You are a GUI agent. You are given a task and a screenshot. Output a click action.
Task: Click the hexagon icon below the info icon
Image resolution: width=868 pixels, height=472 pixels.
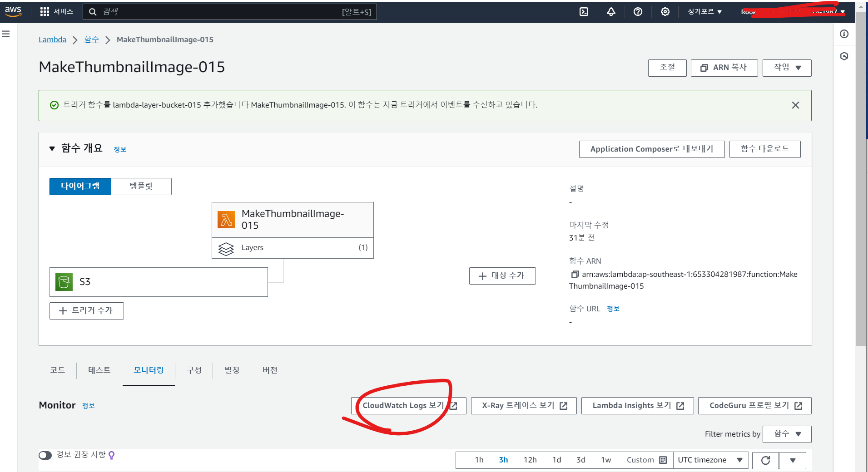point(844,56)
